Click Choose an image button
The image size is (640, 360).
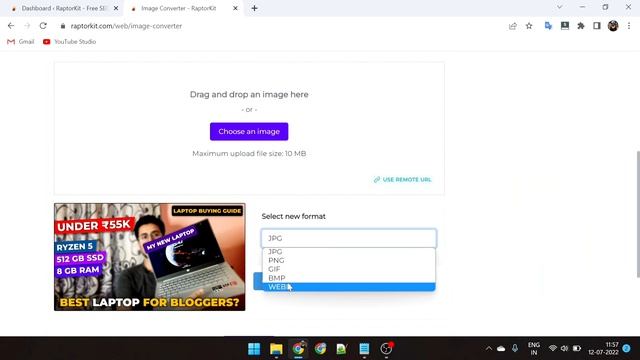(249, 131)
